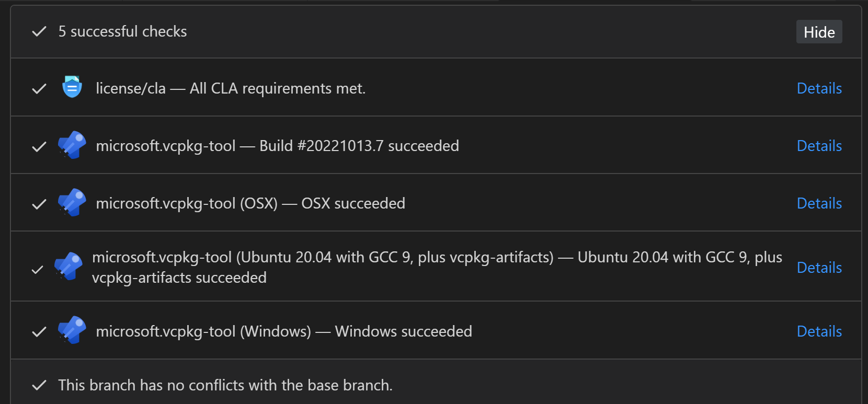The height and width of the screenshot is (404, 868).
Task: Collapse the checks panel using Hide
Action: [x=819, y=31]
